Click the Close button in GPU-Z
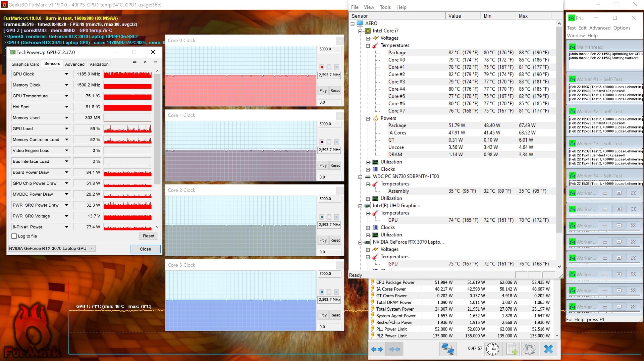Viewport: 644px width, 361px height. tap(145, 249)
